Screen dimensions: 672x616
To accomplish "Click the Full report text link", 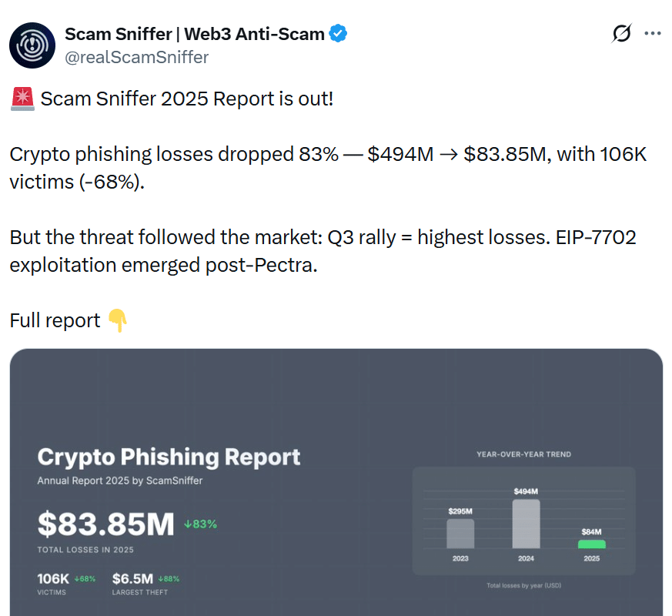I will (x=54, y=320).
